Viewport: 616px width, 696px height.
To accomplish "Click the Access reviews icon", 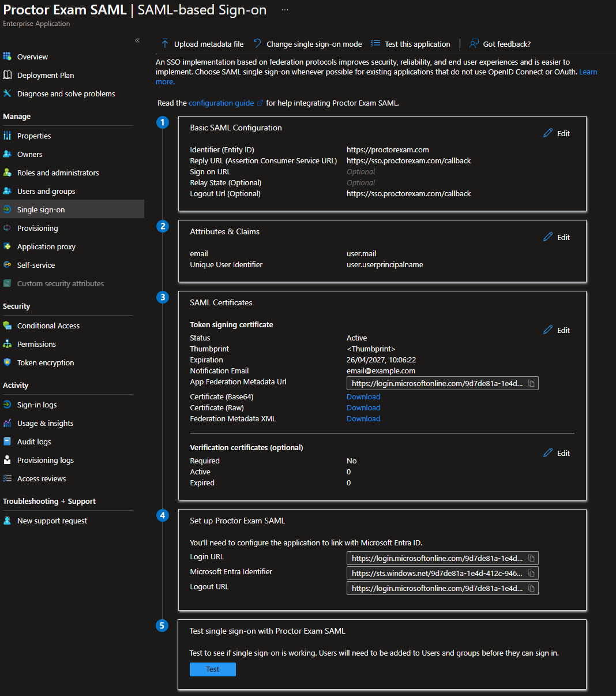I will coord(7,478).
